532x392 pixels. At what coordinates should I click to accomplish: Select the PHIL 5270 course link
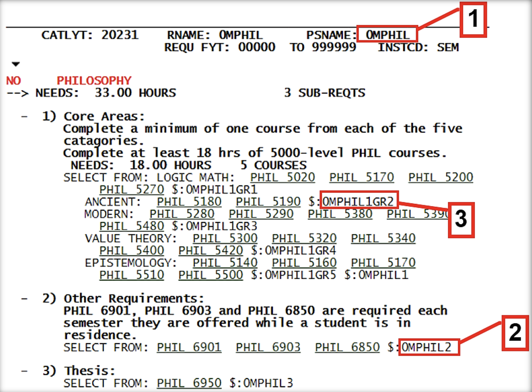tap(132, 189)
